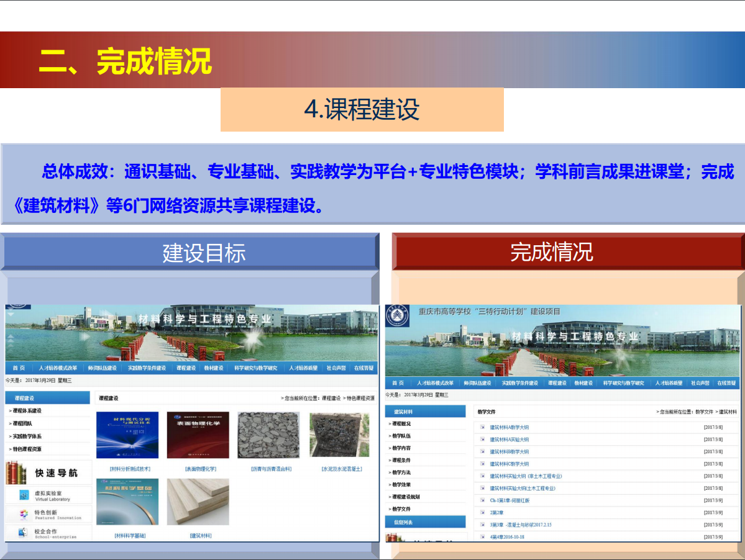This screenshot has height=560, width=745.
Task: Open 教材建设 in the right site navigation bar
Action: pos(583,384)
